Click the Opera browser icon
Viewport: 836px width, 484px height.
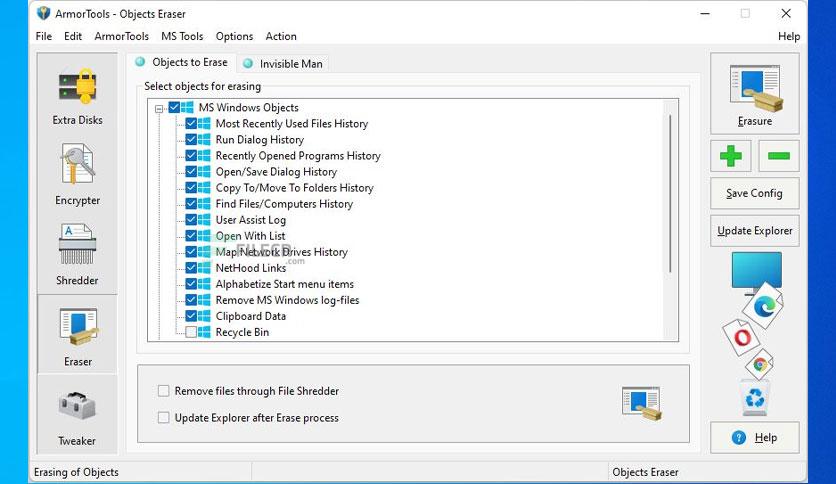point(742,337)
